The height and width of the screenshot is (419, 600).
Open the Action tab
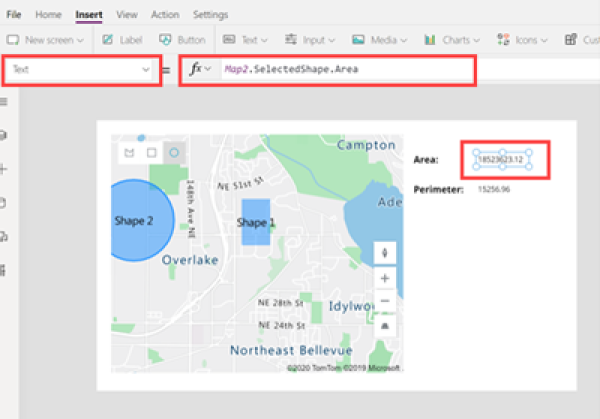point(165,15)
